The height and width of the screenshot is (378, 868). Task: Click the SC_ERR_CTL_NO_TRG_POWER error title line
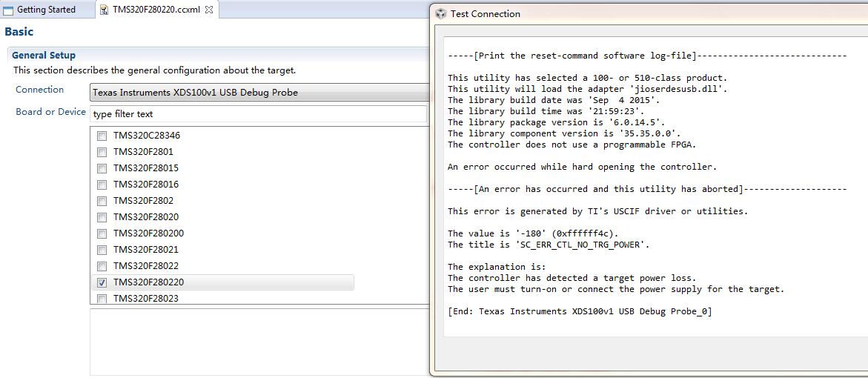coord(548,245)
